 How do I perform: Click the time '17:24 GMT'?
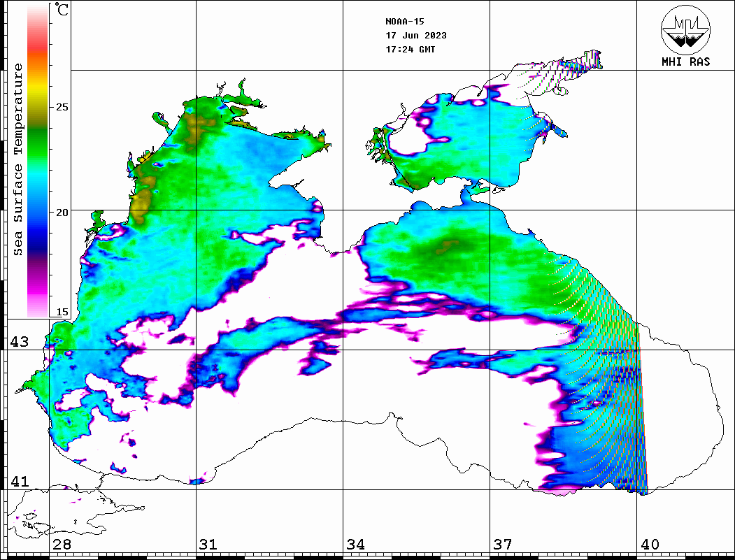pos(410,49)
